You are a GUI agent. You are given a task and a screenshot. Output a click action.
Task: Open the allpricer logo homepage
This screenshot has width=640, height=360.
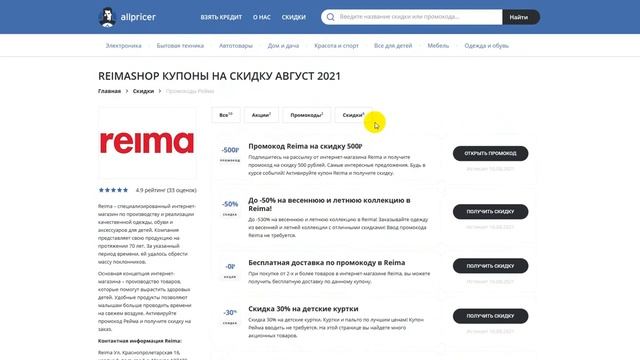[127, 17]
